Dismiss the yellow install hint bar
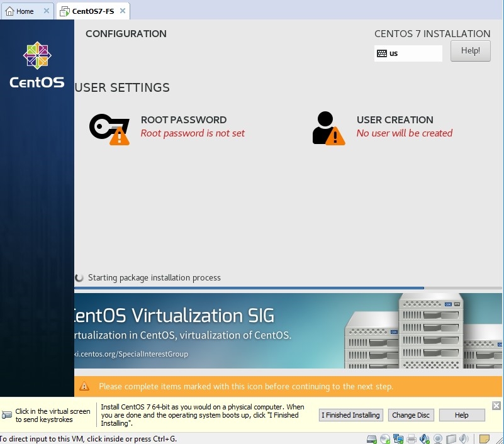Viewport: 504px width, 444px height. [496, 406]
